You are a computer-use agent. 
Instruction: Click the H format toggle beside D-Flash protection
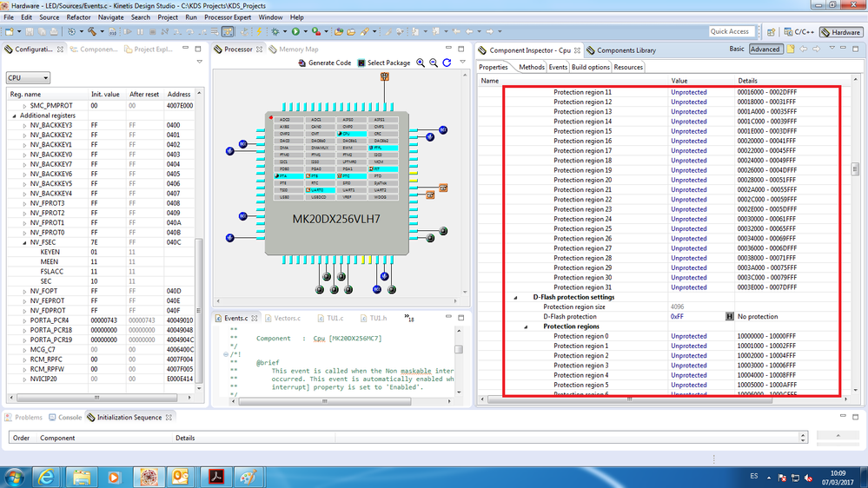click(729, 316)
